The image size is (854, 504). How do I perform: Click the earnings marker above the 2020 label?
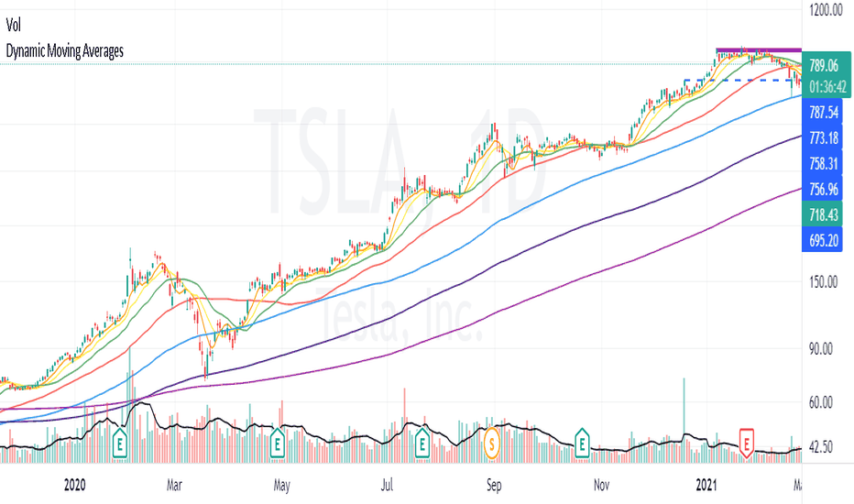pos(120,444)
